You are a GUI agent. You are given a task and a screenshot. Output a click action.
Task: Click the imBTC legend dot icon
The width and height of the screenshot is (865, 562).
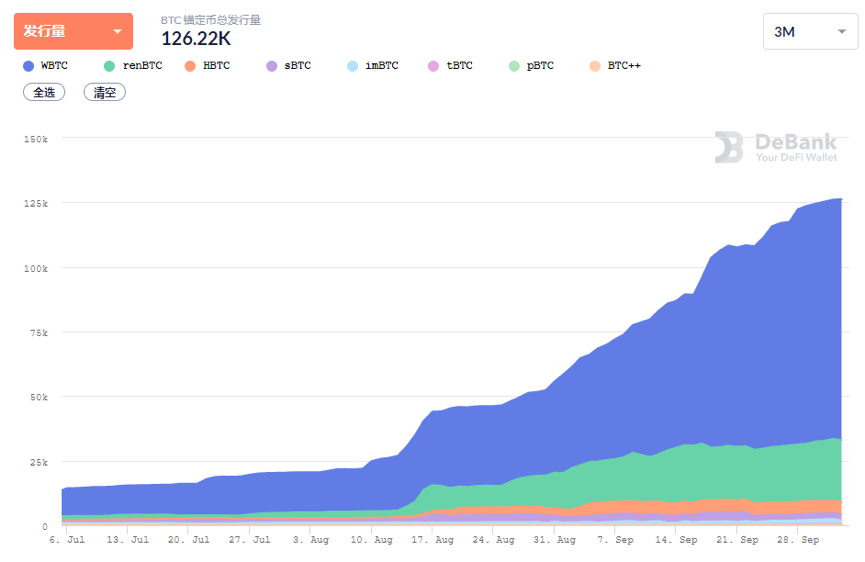352,66
